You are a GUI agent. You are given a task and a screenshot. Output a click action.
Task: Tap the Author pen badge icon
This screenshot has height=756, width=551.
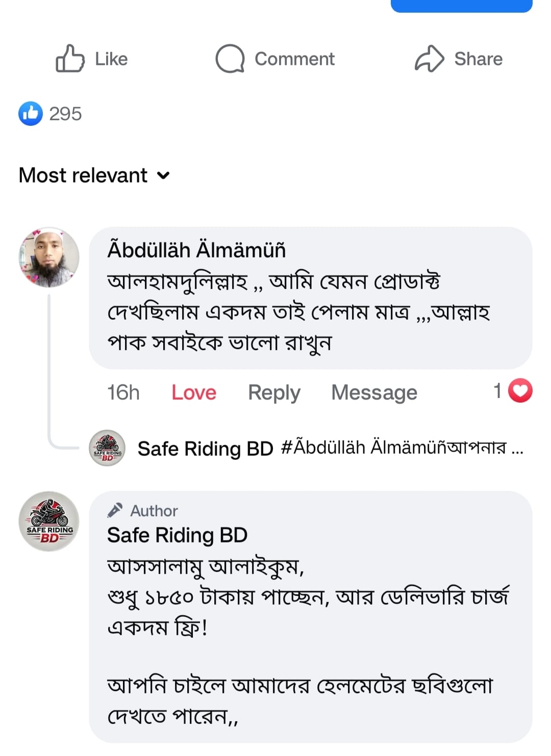(x=115, y=510)
